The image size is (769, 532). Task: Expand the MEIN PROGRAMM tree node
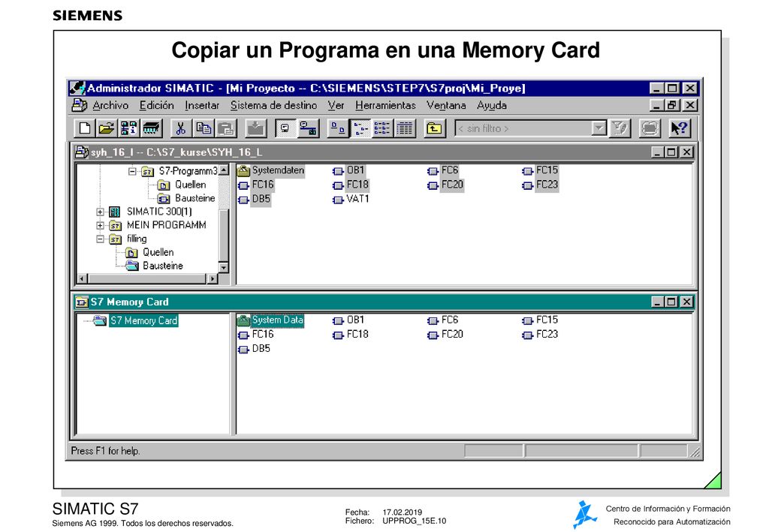pyautogui.click(x=100, y=226)
